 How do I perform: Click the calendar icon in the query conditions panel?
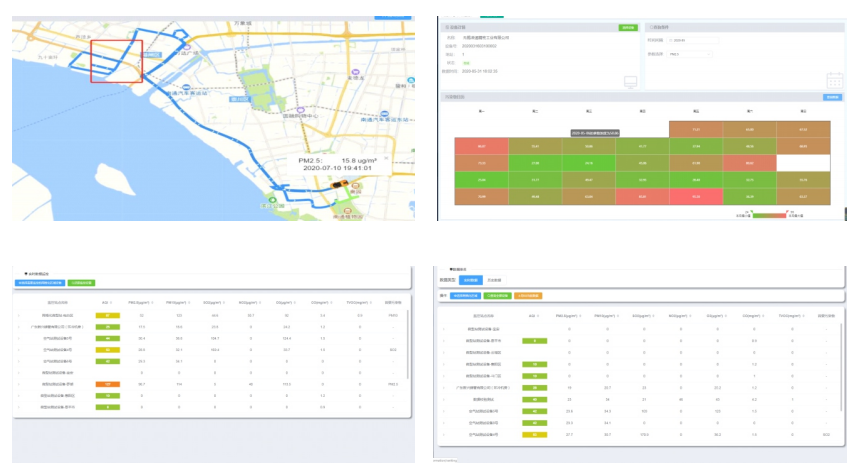pyautogui.click(x=835, y=81)
